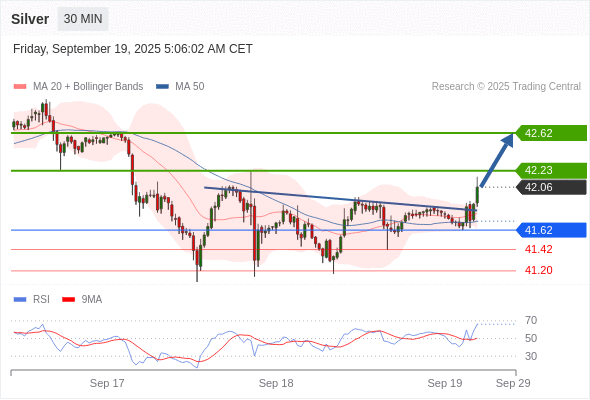Click the green 42.23 resistance label
The image size is (590, 400).
tap(551, 170)
